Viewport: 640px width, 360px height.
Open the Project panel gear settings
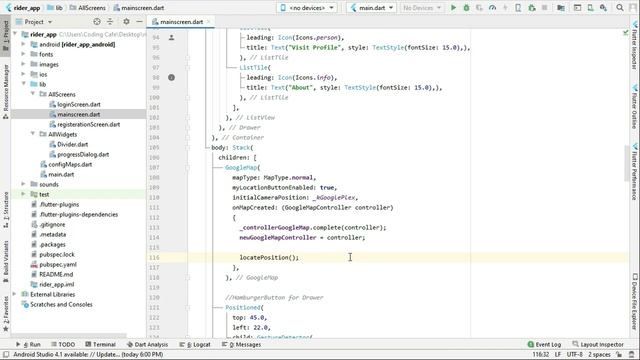point(126,22)
